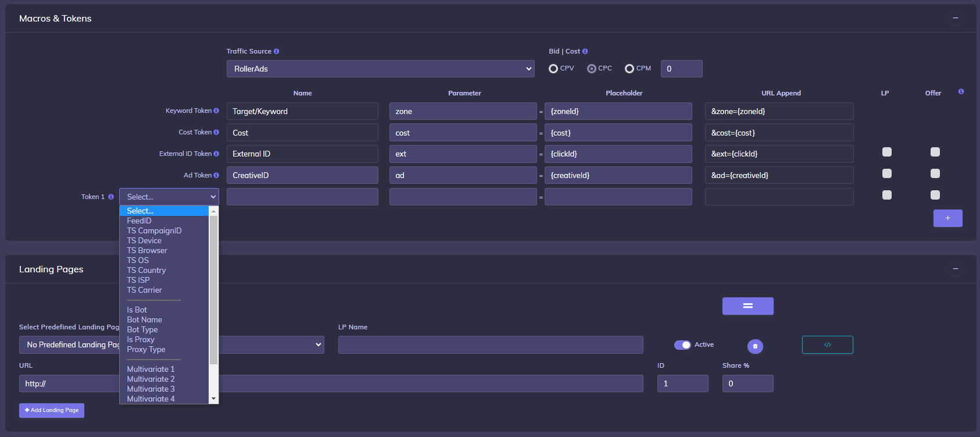Check the Offer box for External ID token
The height and width of the screenshot is (437, 980).
pyautogui.click(x=935, y=152)
